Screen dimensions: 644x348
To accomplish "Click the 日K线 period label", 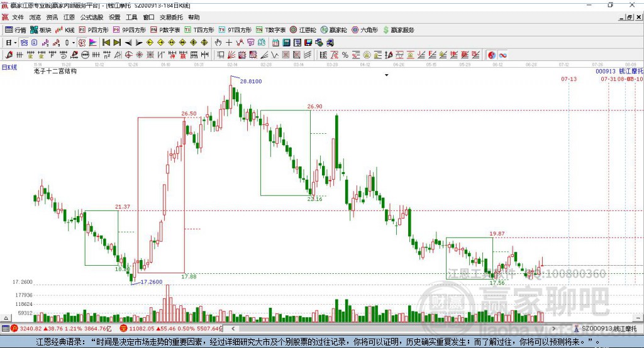I will pos(9,67).
